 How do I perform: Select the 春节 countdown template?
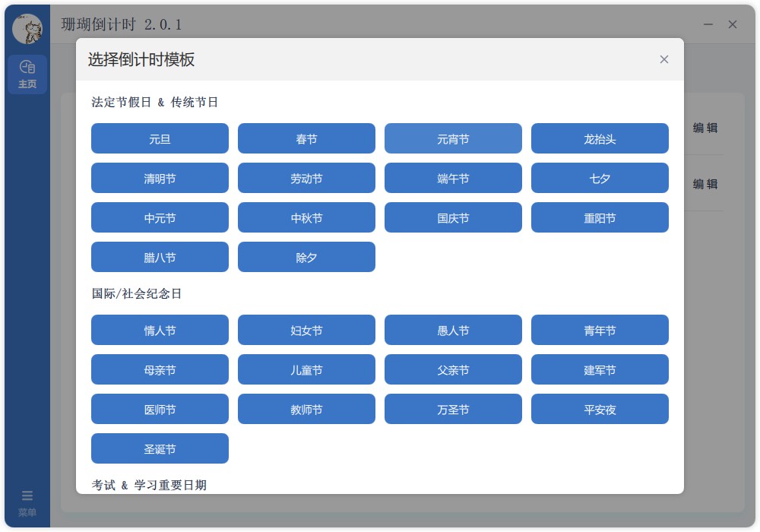pos(306,138)
